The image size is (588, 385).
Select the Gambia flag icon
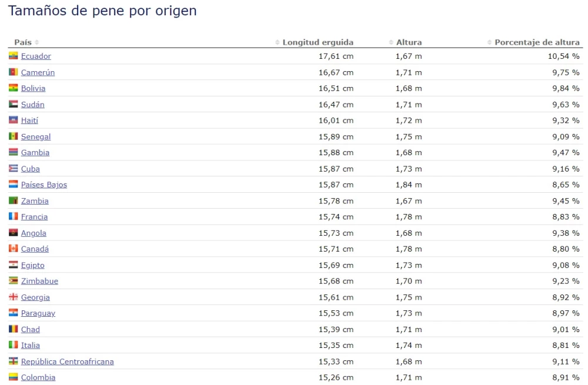point(13,152)
